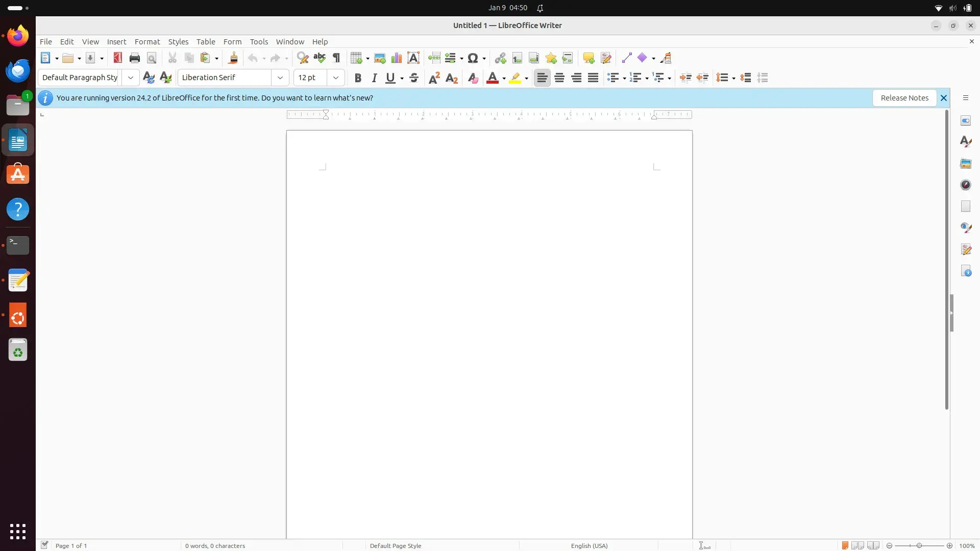Expand the paragraph style dropdown
Screen dimensions: 980x551
(x=131, y=78)
